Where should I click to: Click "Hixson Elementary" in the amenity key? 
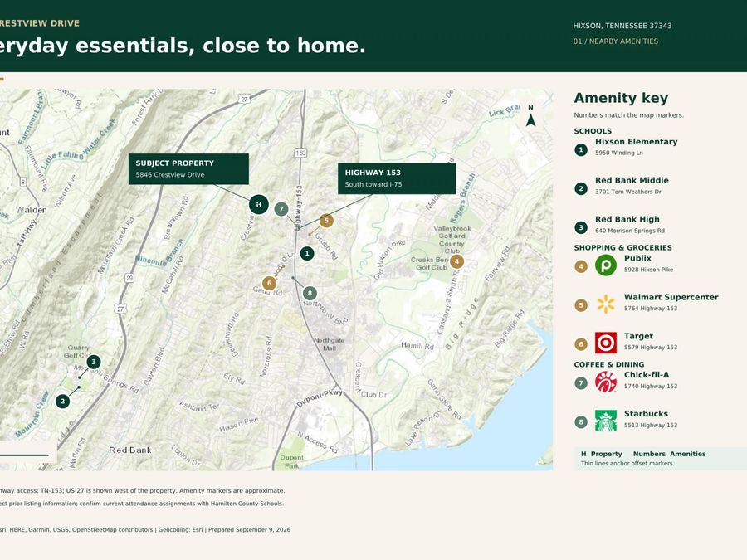click(x=636, y=141)
